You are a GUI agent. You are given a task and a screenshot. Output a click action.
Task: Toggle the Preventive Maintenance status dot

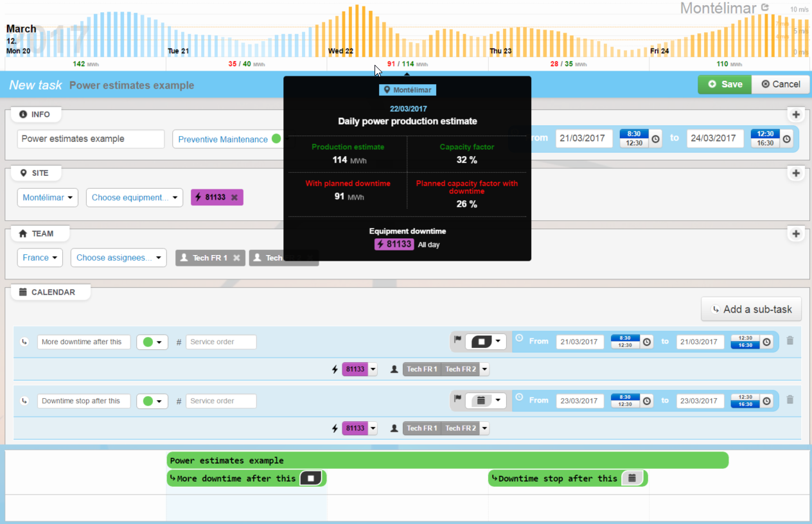(x=276, y=139)
